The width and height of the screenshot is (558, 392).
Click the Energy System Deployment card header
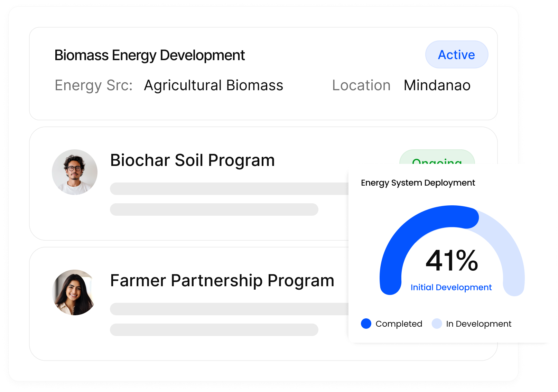[x=418, y=183]
